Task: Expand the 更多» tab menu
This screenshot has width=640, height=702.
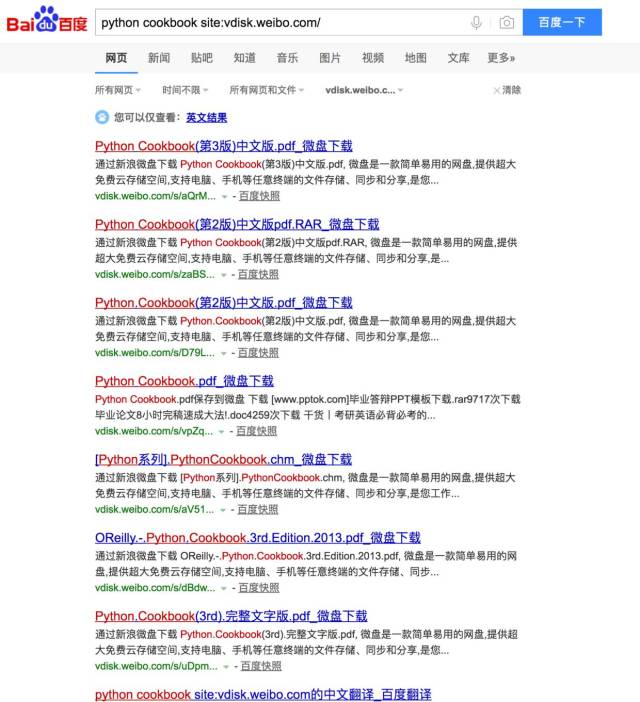Action: (x=501, y=58)
